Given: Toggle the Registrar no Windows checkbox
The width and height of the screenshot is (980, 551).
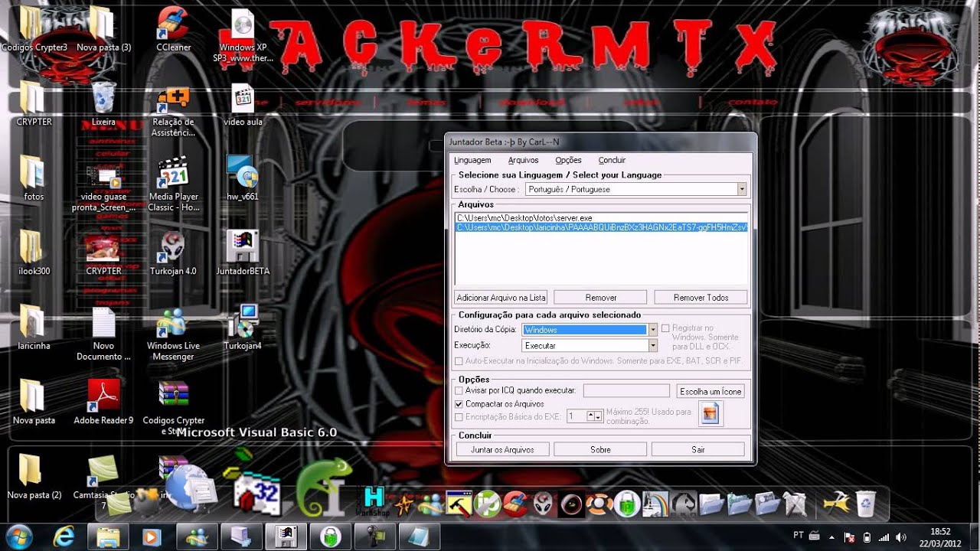Looking at the screenshot, I should [x=665, y=328].
